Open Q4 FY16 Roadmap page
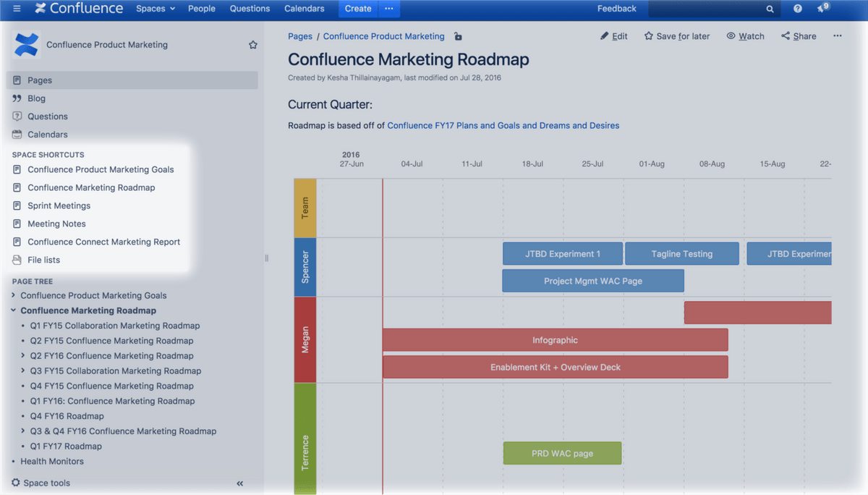868x495 pixels. point(67,416)
